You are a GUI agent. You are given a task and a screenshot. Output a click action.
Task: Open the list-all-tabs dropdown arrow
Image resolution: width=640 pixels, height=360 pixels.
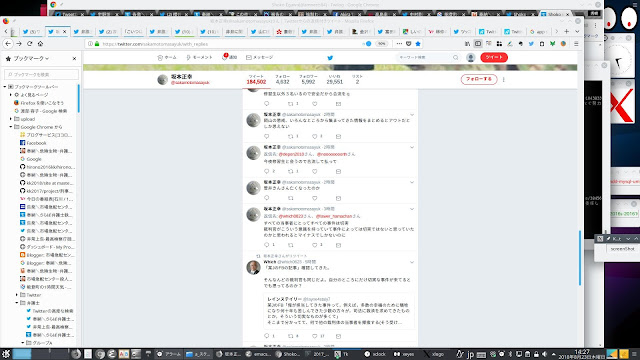tap(577, 31)
